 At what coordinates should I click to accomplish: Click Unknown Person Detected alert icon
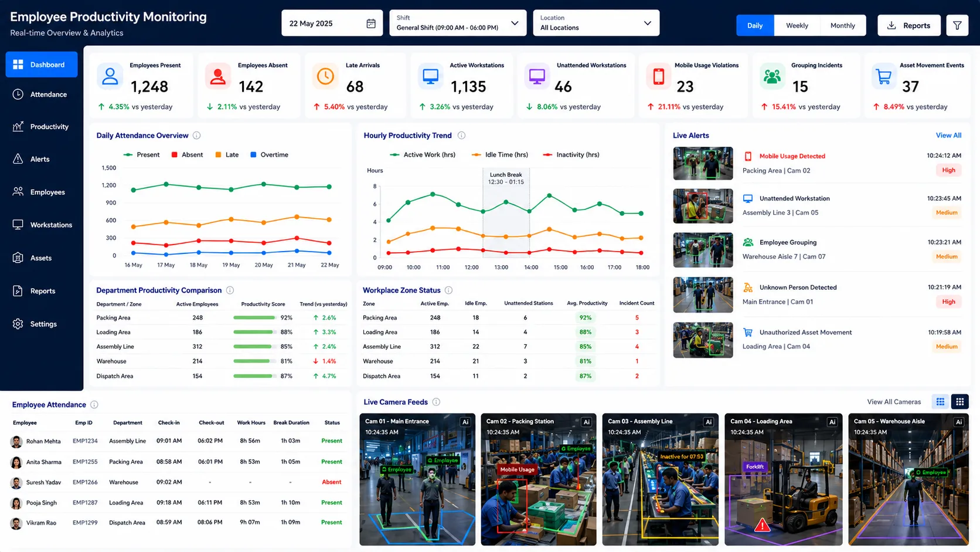(748, 287)
